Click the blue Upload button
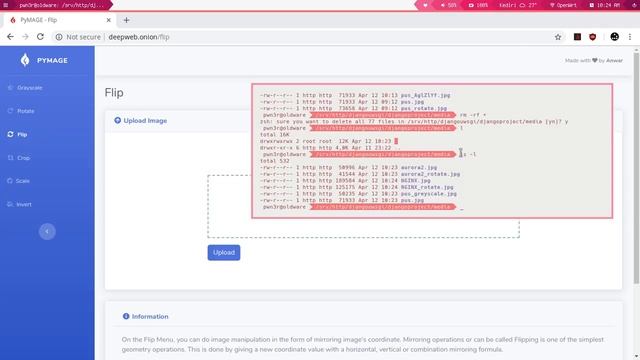640x360 pixels. (x=224, y=252)
